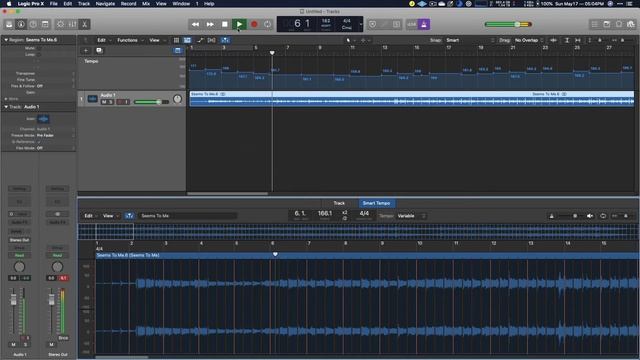Open the LCD display mode dropdown arrow
The height and width of the screenshot is (360, 640).
(361, 24)
